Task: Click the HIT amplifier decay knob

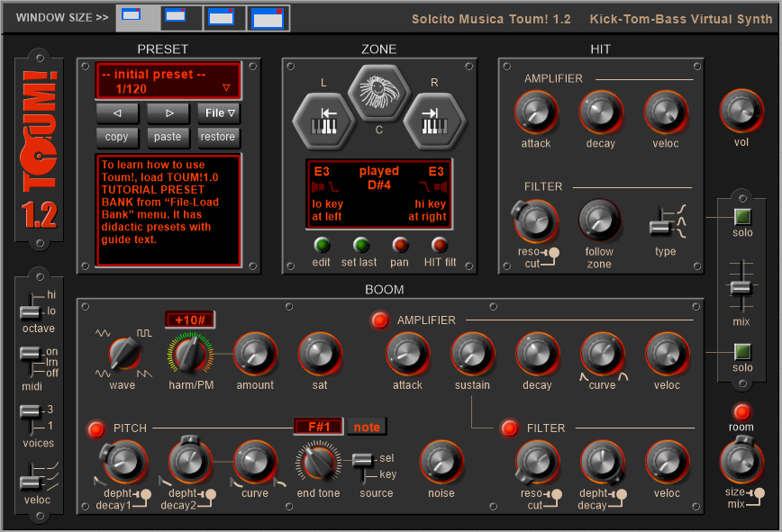Action: pos(601,113)
